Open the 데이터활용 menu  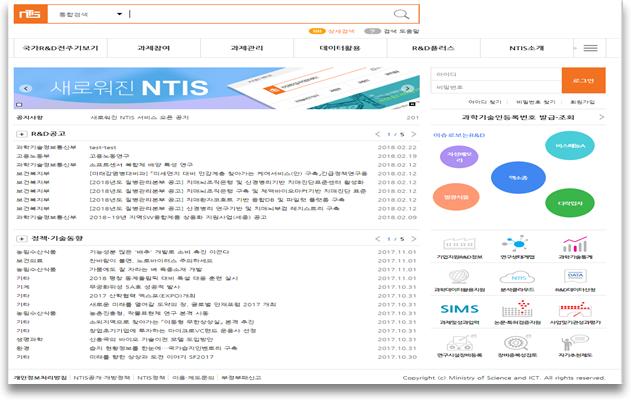click(x=338, y=48)
